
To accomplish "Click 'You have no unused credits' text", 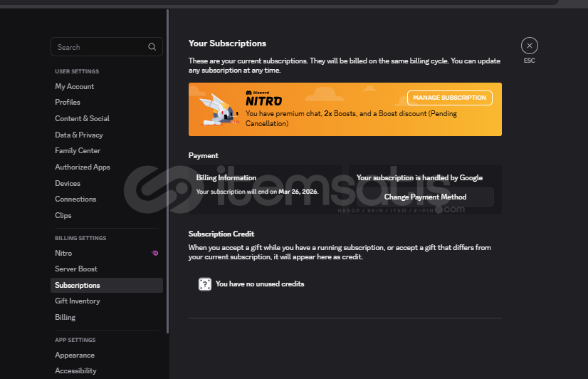I will [x=260, y=284].
